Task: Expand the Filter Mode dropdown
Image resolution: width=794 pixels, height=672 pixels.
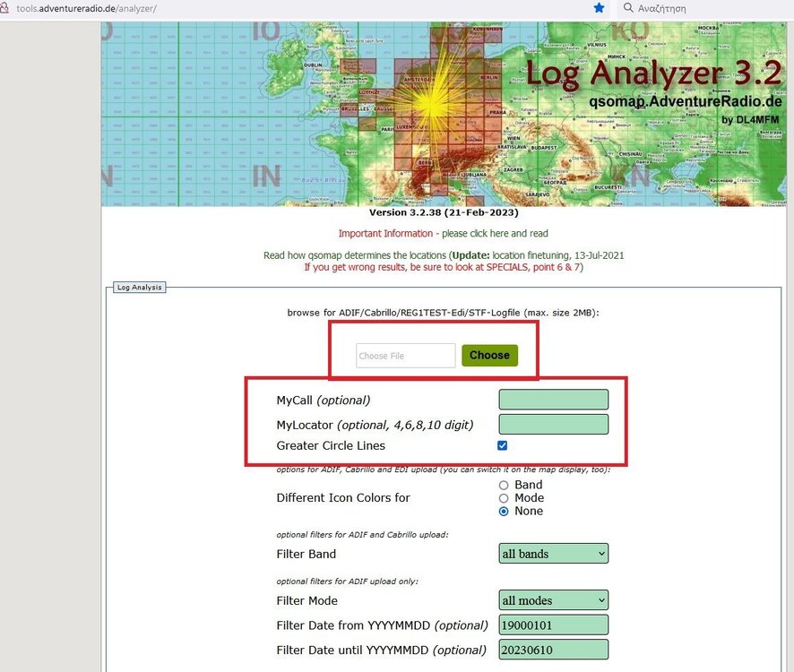Action: (553, 600)
